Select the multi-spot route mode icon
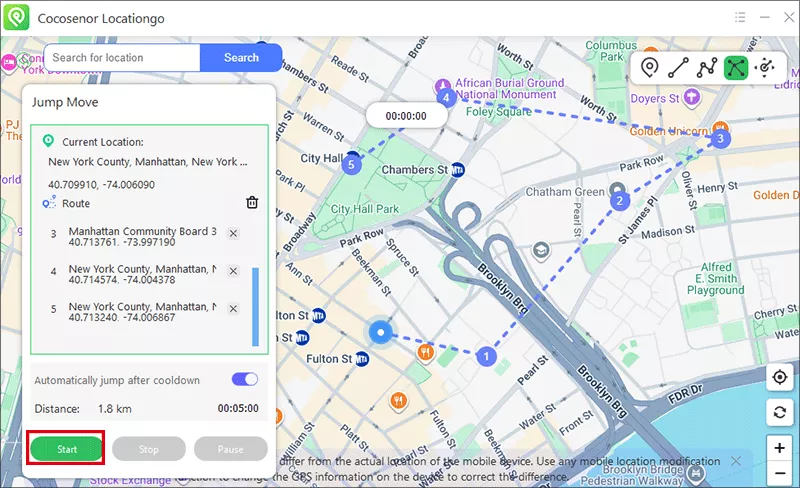Viewport: 800px width, 488px height. (708, 68)
